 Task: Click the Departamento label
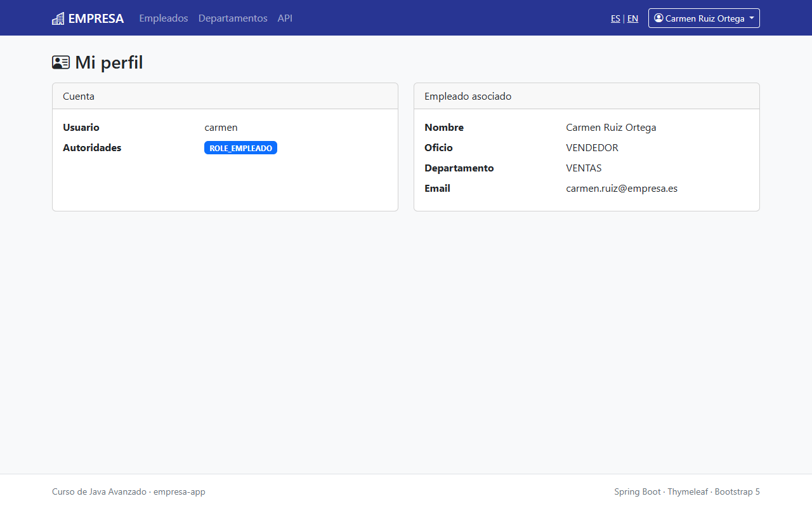[459, 168]
